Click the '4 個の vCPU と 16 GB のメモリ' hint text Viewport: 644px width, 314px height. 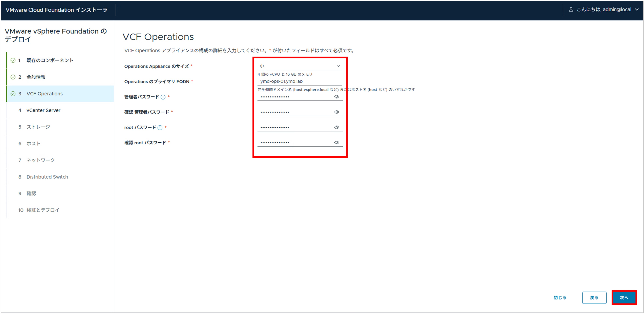pyautogui.click(x=285, y=74)
